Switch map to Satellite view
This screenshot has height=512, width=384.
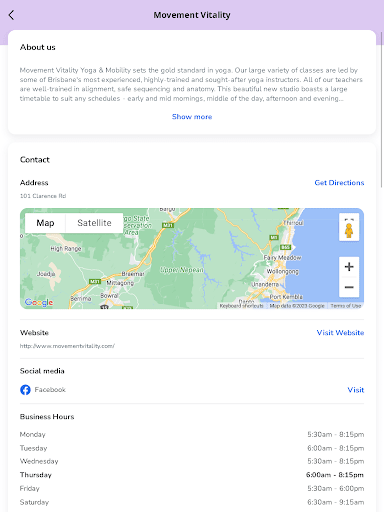click(x=94, y=223)
